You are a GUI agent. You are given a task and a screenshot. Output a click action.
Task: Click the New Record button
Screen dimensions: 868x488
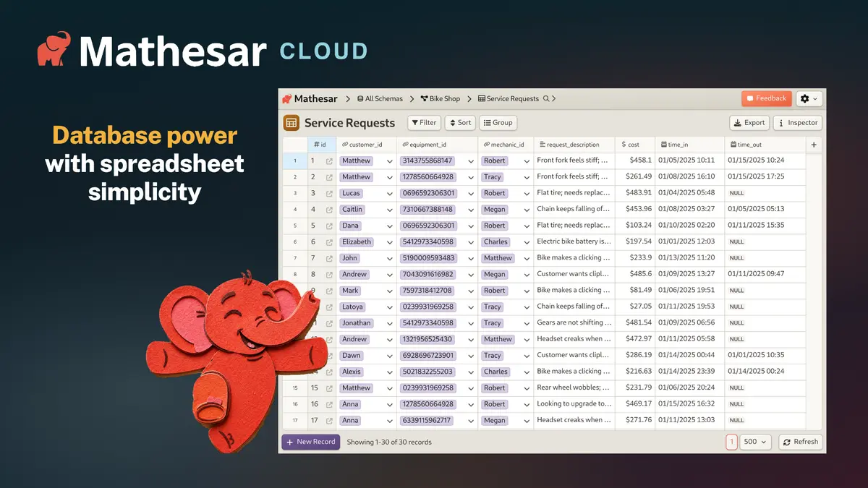point(310,442)
